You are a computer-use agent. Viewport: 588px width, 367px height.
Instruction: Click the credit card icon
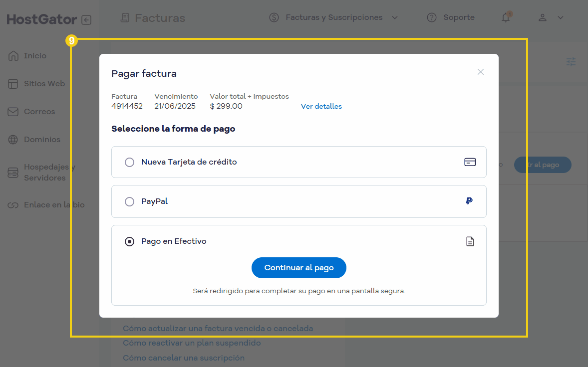point(470,162)
